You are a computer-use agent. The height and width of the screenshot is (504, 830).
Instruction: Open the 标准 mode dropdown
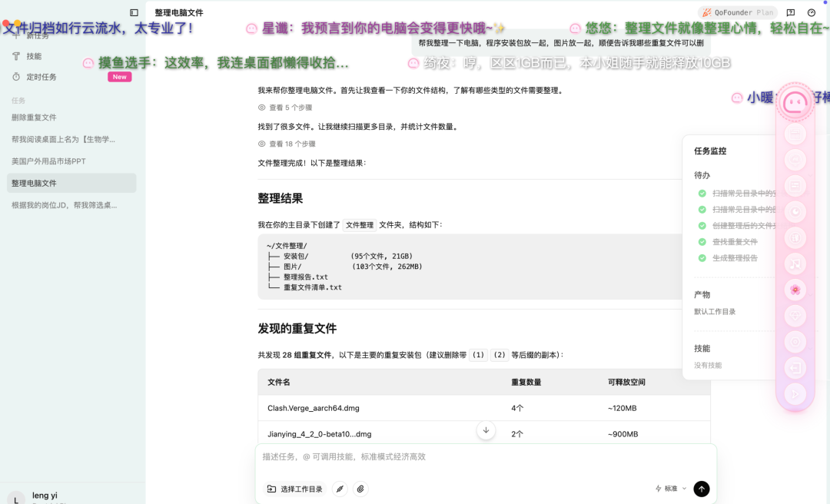pos(671,489)
